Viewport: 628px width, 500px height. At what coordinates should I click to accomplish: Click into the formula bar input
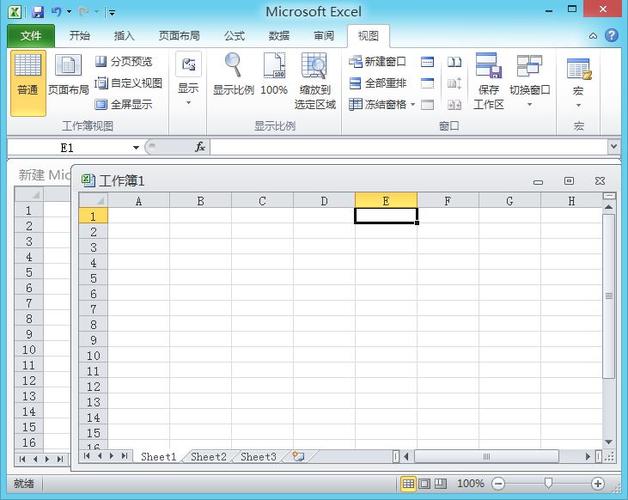[x=409, y=147]
